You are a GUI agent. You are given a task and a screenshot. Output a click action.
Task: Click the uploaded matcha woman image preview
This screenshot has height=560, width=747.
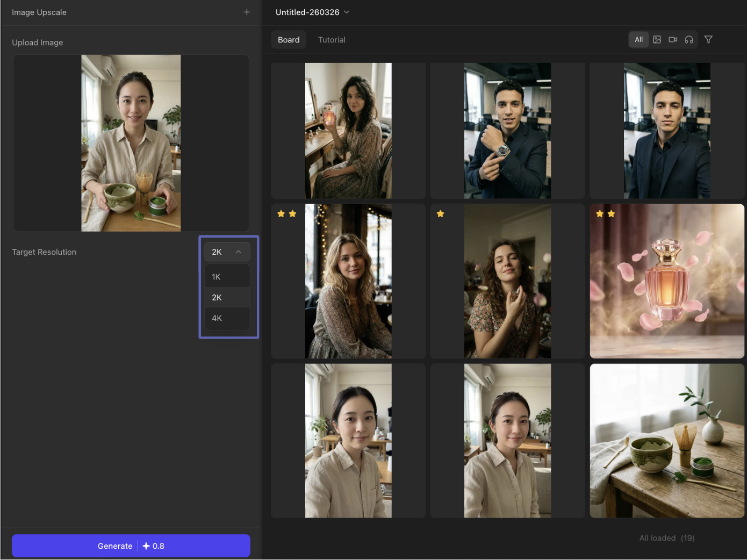(131, 143)
